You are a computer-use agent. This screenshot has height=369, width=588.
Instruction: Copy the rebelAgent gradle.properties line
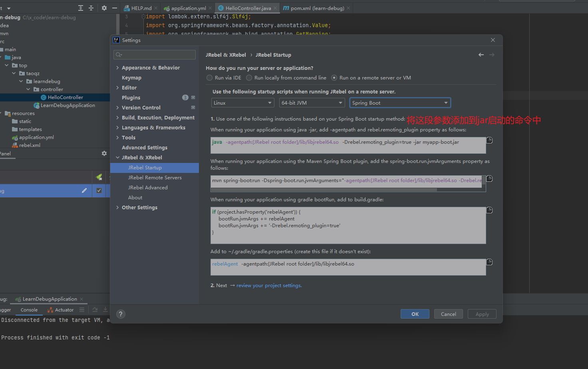pyautogui.click(x=489, y=262)
